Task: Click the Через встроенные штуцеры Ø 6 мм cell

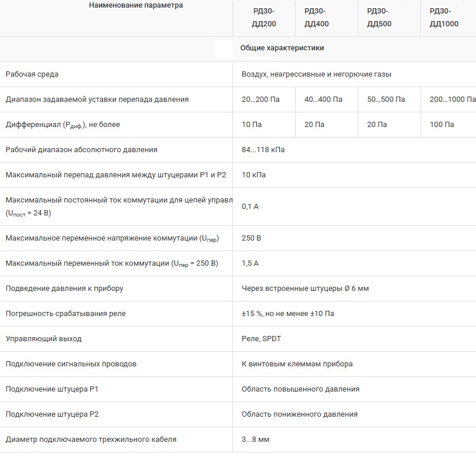Action: point(305,289)
